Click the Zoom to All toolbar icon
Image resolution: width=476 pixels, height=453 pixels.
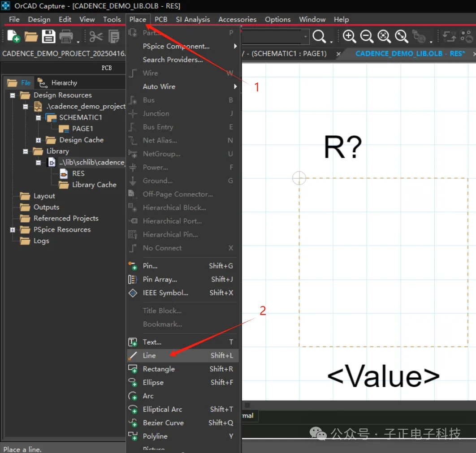pyautogui.click(x=402, y=36)
